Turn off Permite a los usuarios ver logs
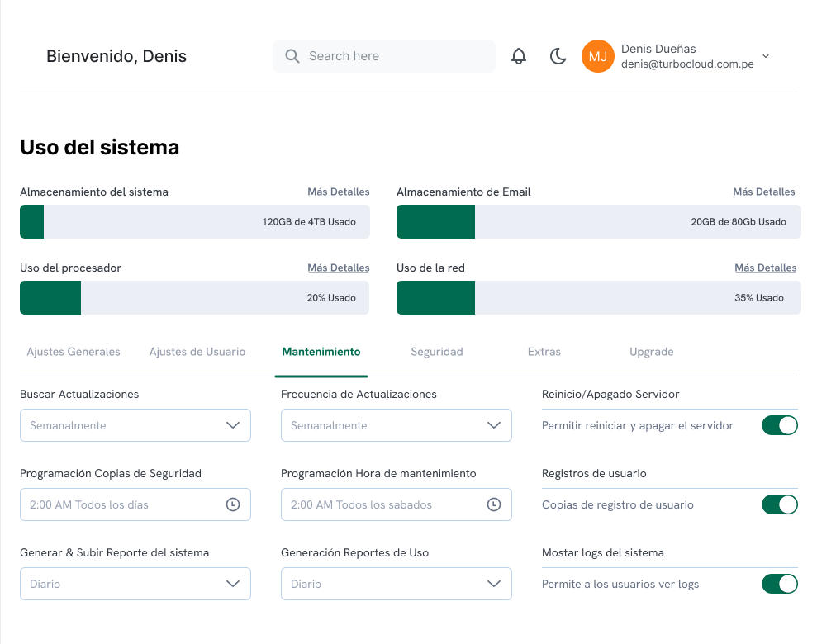 (x=779, y=584)
